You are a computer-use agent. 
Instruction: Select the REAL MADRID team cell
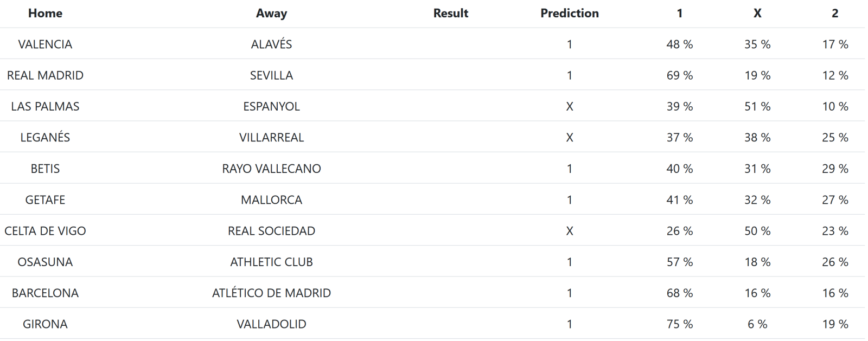coord(45,75)
